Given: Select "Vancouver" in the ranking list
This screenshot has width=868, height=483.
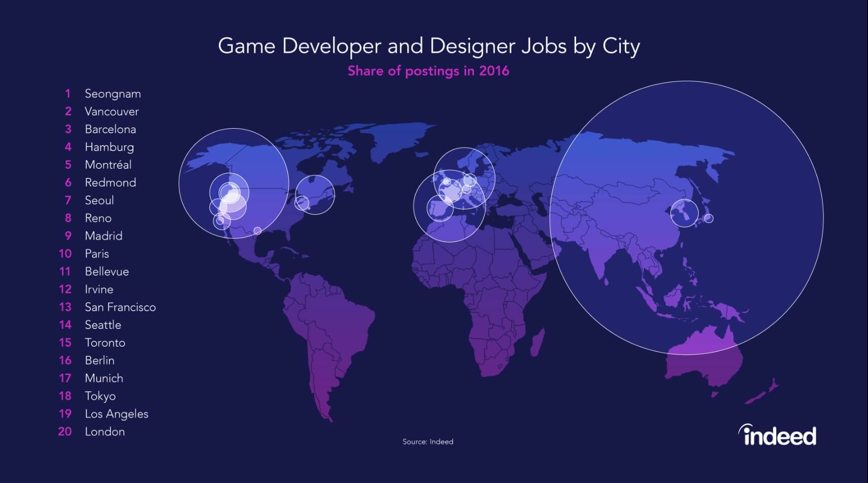Looking at the screenshot, I should point(111,112).
